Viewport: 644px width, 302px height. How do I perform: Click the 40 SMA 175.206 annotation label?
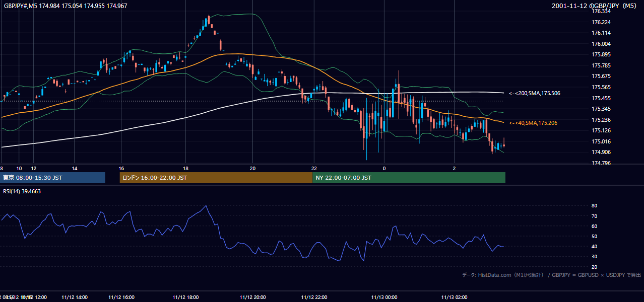[x=533, y=123]
